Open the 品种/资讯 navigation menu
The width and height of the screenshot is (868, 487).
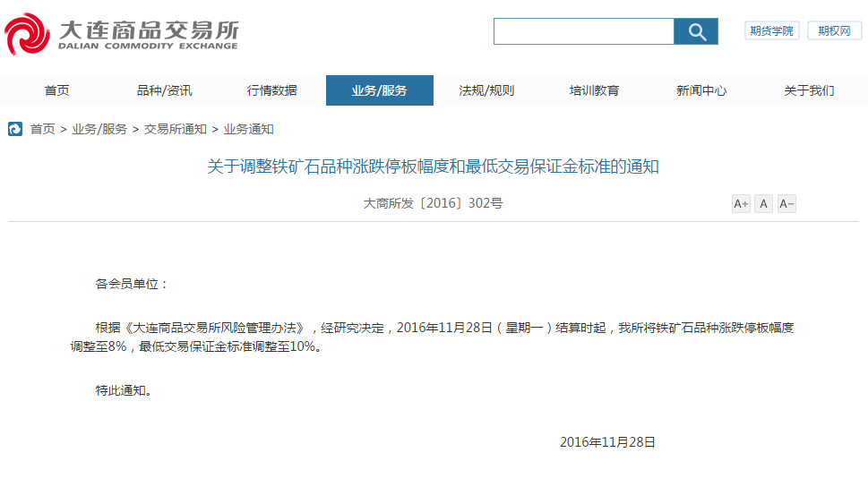pyautogui.click(x=164, y=90)
